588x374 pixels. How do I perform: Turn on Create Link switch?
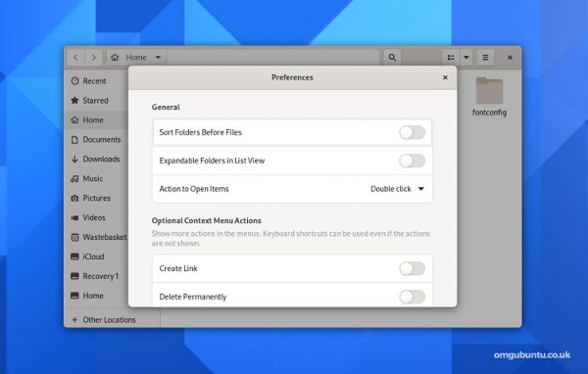point(412,268)
